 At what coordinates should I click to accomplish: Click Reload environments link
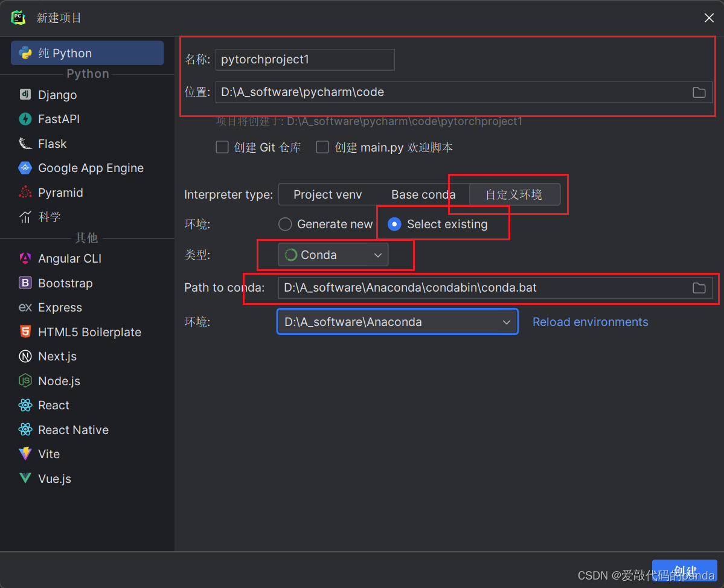tap(590, 322)
